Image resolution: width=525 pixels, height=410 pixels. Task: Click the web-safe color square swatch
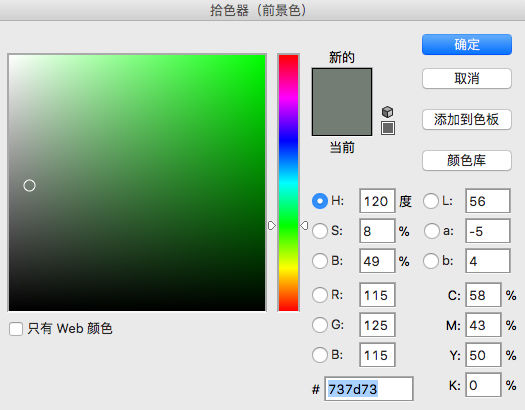(388, 128)
